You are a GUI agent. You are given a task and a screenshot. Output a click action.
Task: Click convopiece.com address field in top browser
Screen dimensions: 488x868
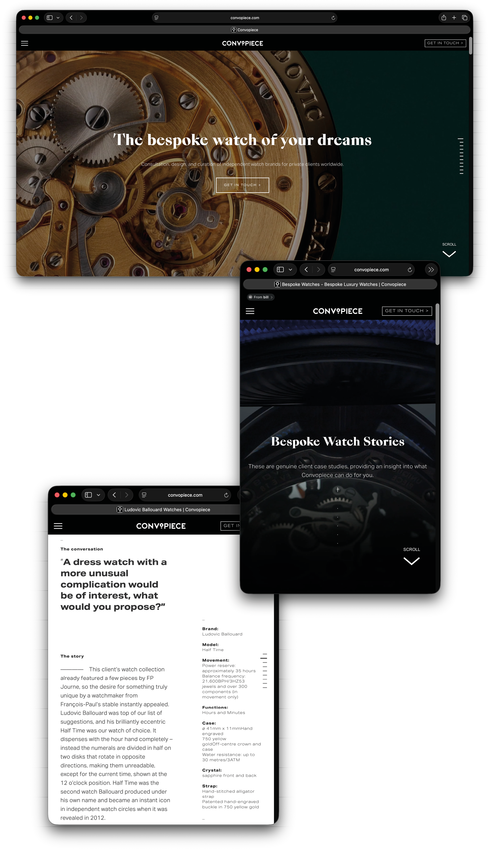point(244,18)
